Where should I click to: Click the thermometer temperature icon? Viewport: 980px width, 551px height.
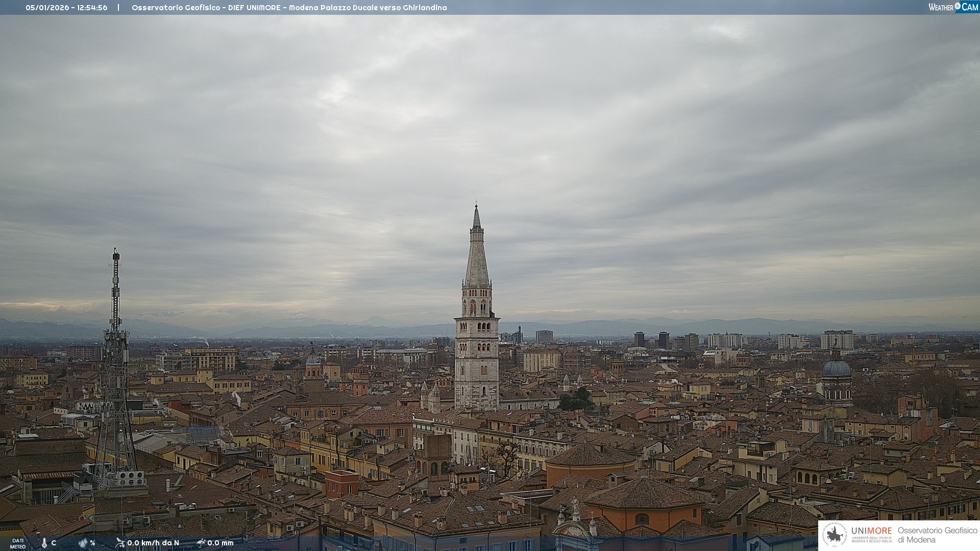click(x=44, y=543)
